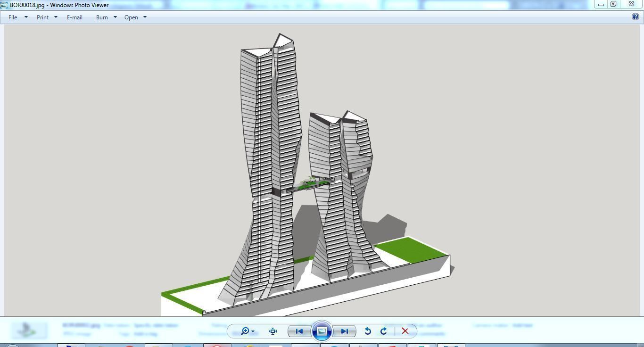Screen dimensions: 644x347
Task: Minimize the Photo Viewer window
Action: point(601,4)
